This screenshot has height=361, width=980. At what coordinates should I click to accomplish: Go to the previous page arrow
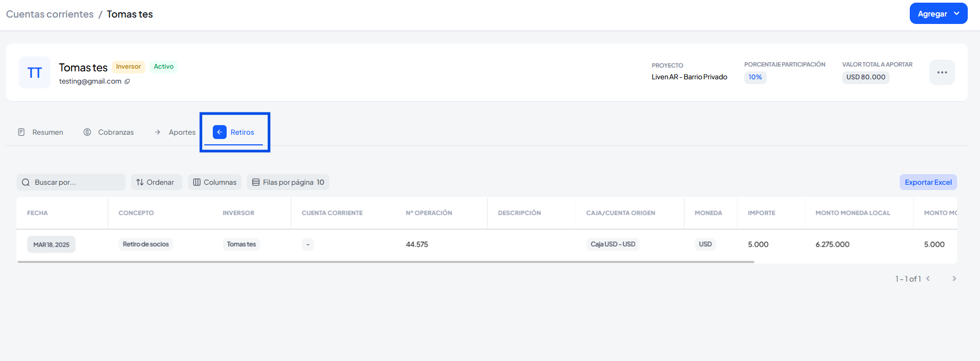[x=928, y=278]
